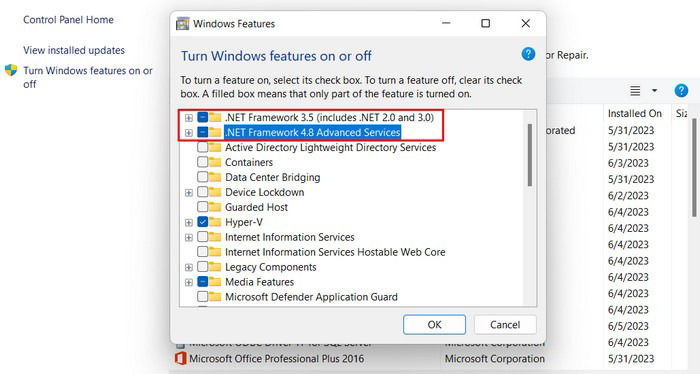The height and width of the screenshot is (374, 700).
Task: Click the features list vertical scrollbar thumb
Action: pyautogui.click(x=529, y=155)
